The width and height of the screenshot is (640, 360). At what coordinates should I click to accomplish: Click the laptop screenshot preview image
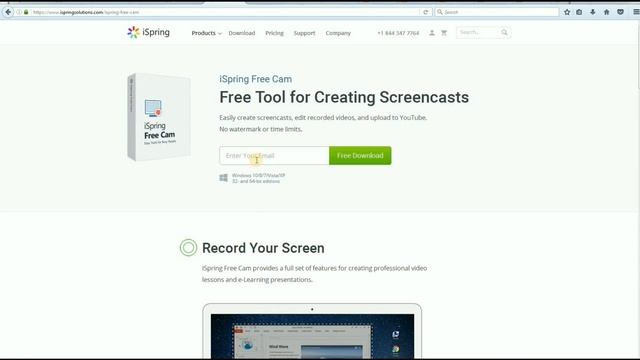pyautogui.click(x=312, y=331)
